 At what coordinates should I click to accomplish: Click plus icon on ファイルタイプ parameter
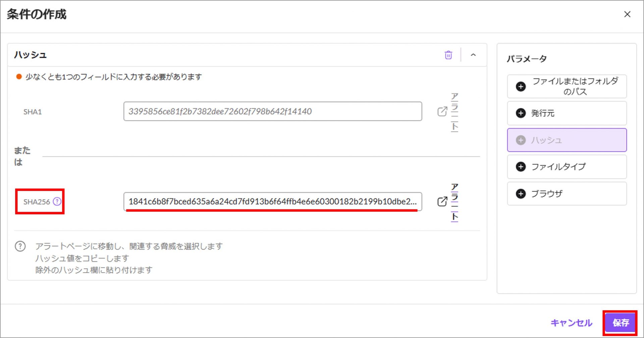[521, 167]
